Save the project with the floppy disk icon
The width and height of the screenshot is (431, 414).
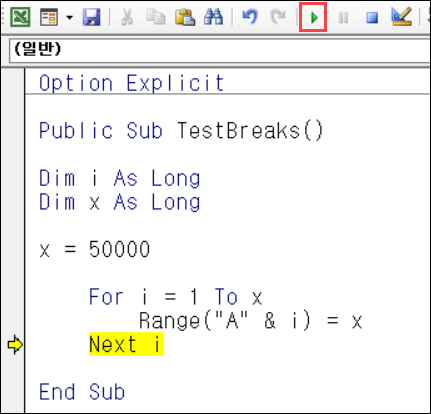click(x=91, y=17)
